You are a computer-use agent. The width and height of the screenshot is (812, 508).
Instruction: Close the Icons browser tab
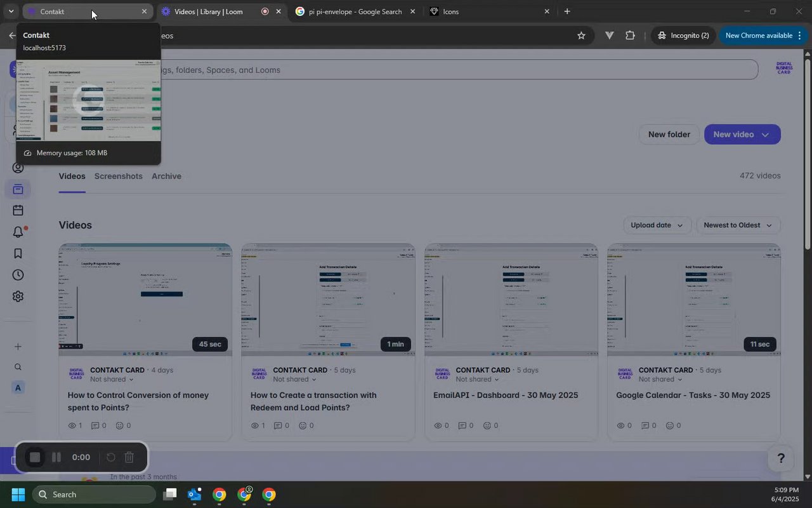[547, 11]
